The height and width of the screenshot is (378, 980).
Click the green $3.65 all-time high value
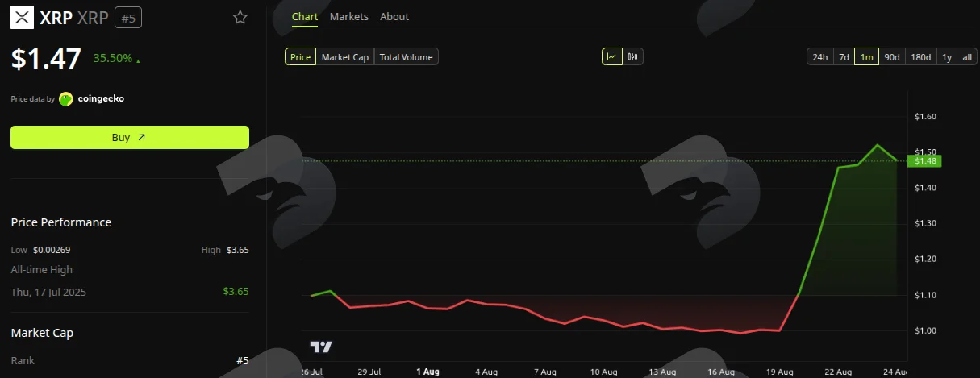coord(236,292)
